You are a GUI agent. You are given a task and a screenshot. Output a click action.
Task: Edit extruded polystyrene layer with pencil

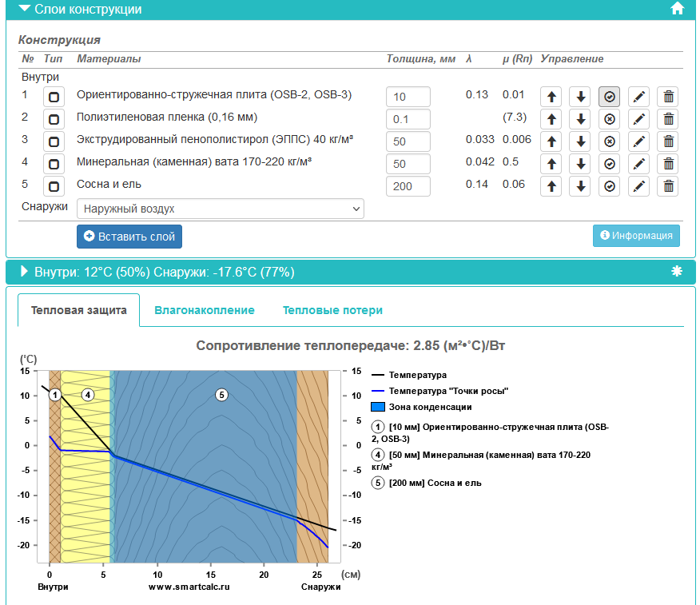tap(638, 141)
